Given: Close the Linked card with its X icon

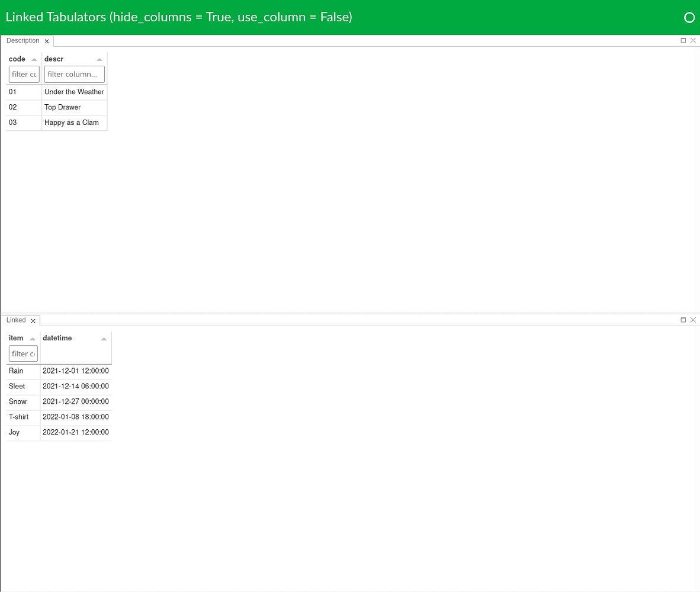Looking at the screenshot, I should click(693, 320).
